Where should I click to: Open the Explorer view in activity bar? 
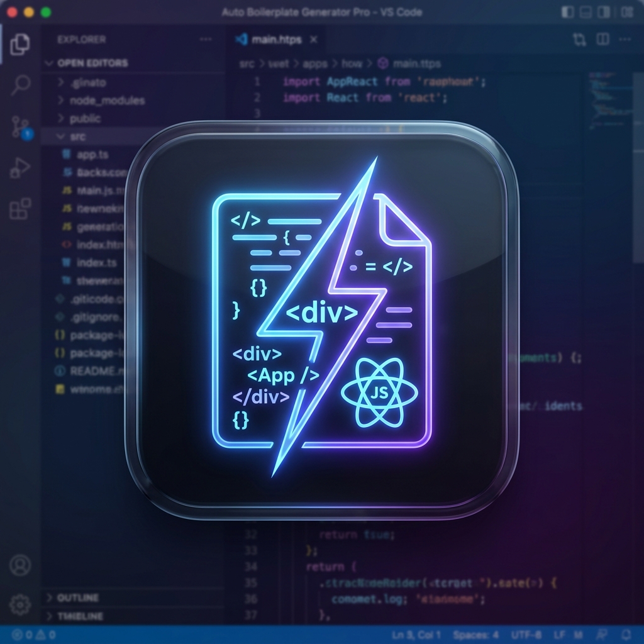pos(19,45)
